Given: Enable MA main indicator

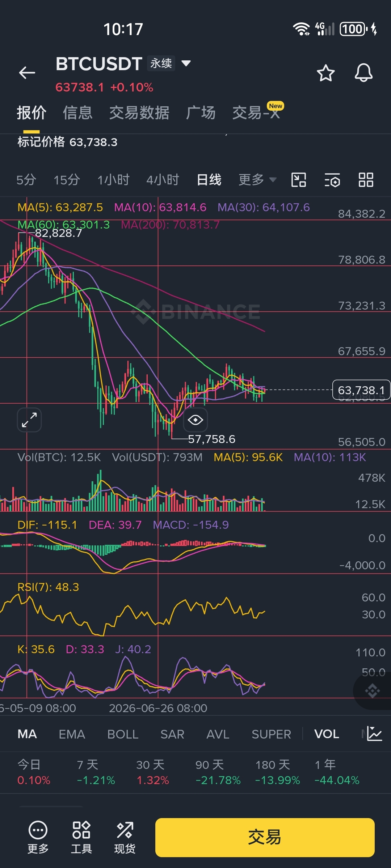Looking at the screenshot, I should click(27, 734).
